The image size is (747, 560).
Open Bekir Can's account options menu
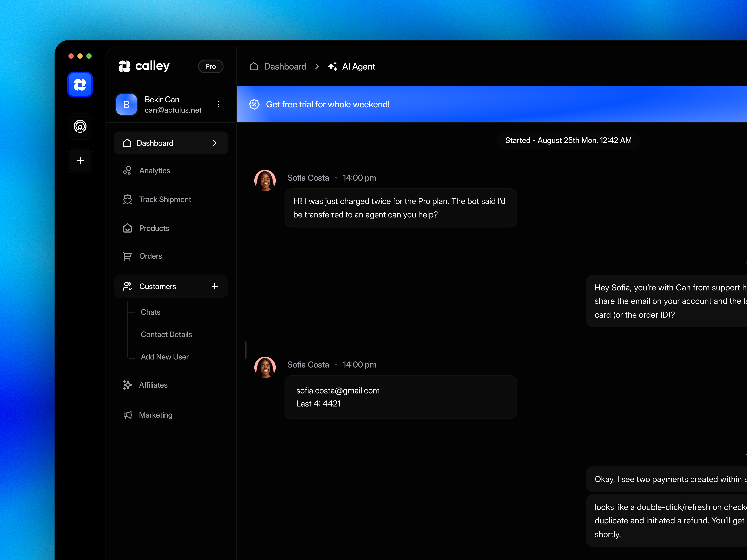click(x=219, y=104)
